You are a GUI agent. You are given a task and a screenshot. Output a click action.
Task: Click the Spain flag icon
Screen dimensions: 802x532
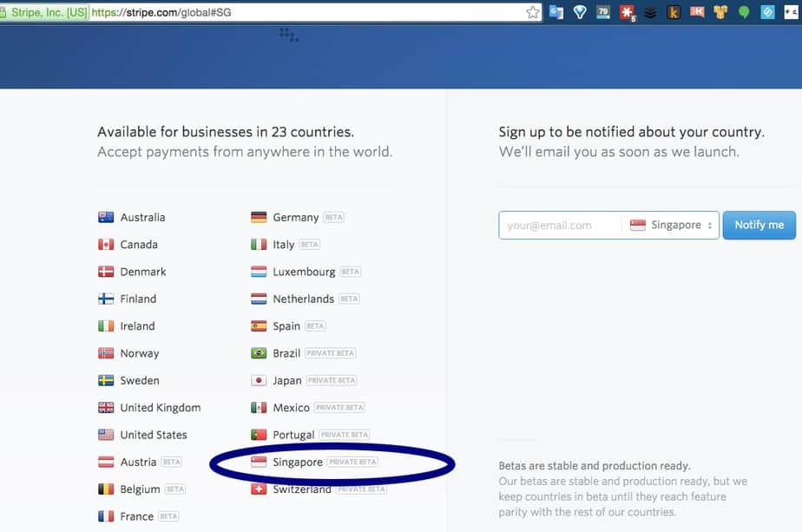point(259,325)
